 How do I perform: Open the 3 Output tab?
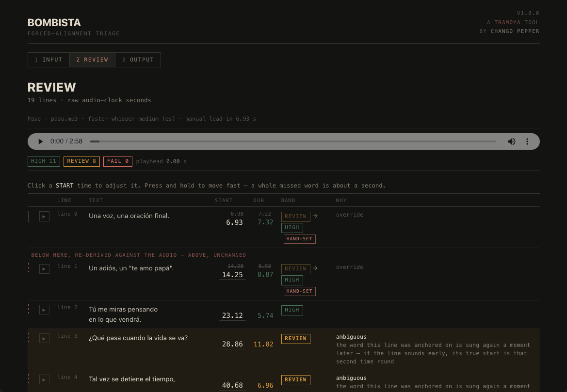pos(138,60)
